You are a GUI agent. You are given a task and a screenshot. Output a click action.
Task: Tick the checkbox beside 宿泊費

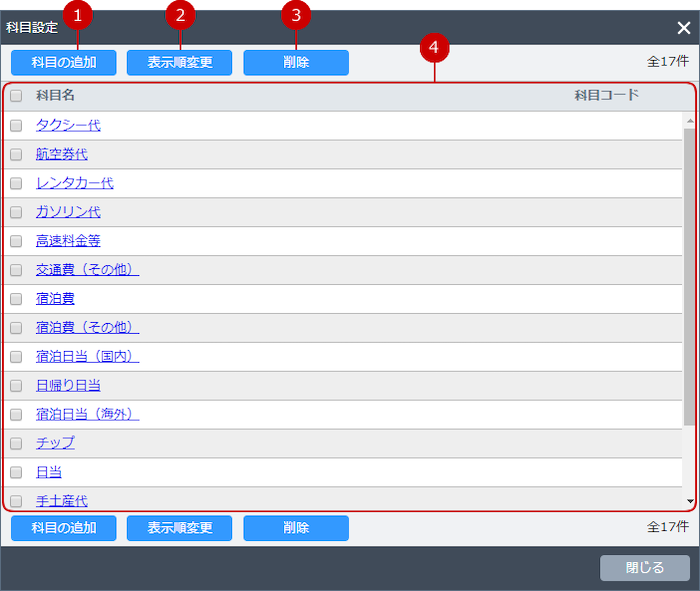(x=16, y=299)
